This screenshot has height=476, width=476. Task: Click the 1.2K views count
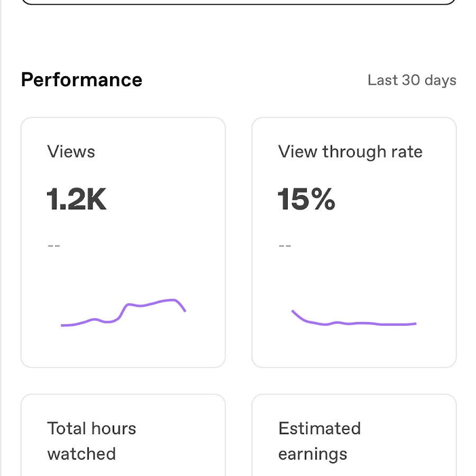(77, 200)
